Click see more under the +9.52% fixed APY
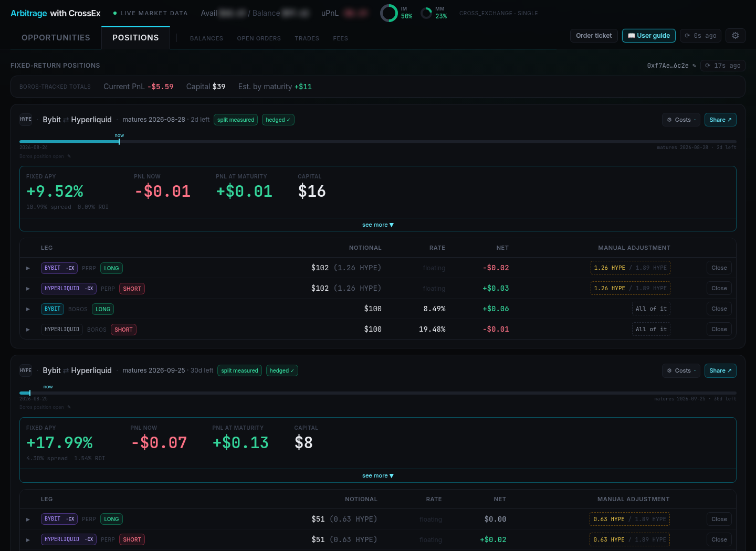Viewport: 756px width, 551px height. click(x=378, y=225)
